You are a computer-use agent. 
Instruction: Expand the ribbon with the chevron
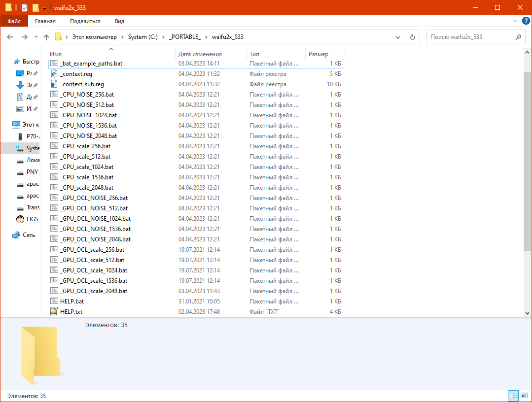click(515, 21)
